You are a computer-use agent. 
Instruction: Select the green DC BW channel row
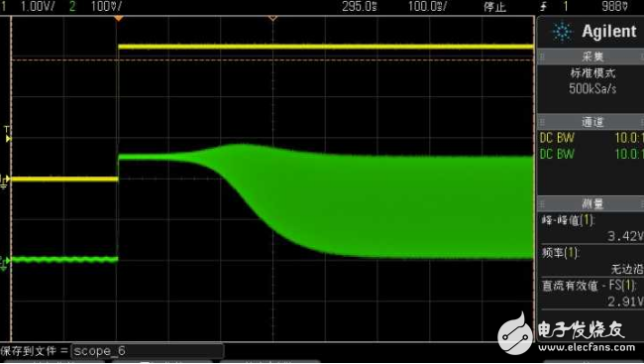coord(590,154)
